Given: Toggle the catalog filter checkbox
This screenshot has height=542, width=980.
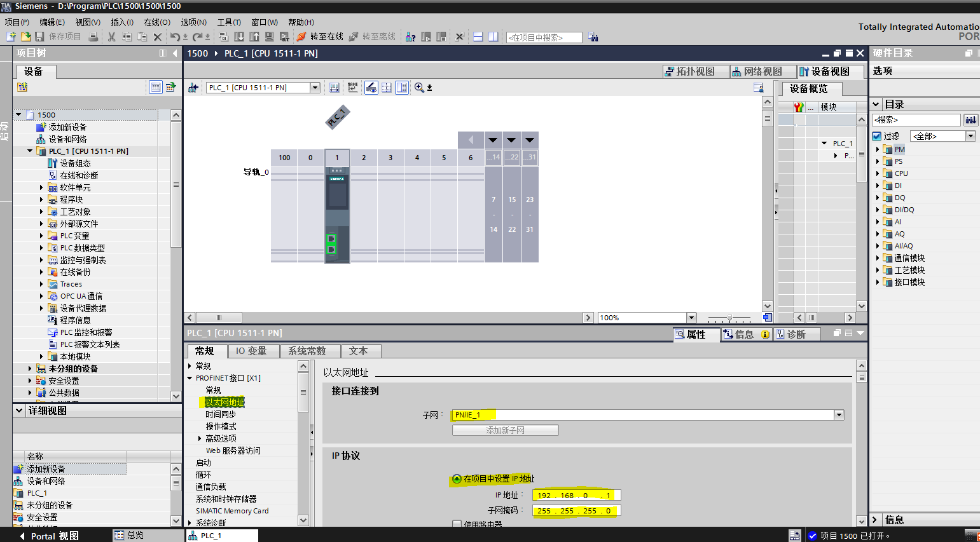Looking at the screenshot, I should pyautogui.click(x=877, y=136).
